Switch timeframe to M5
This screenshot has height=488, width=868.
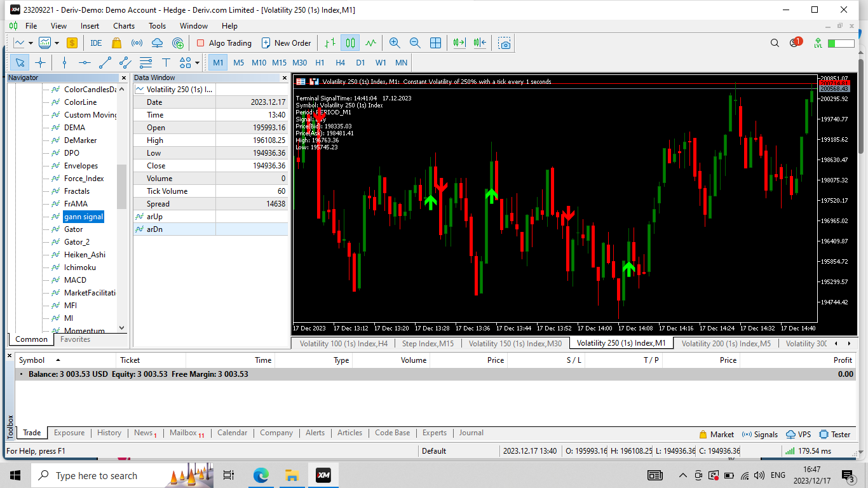(x=238, y=62)
